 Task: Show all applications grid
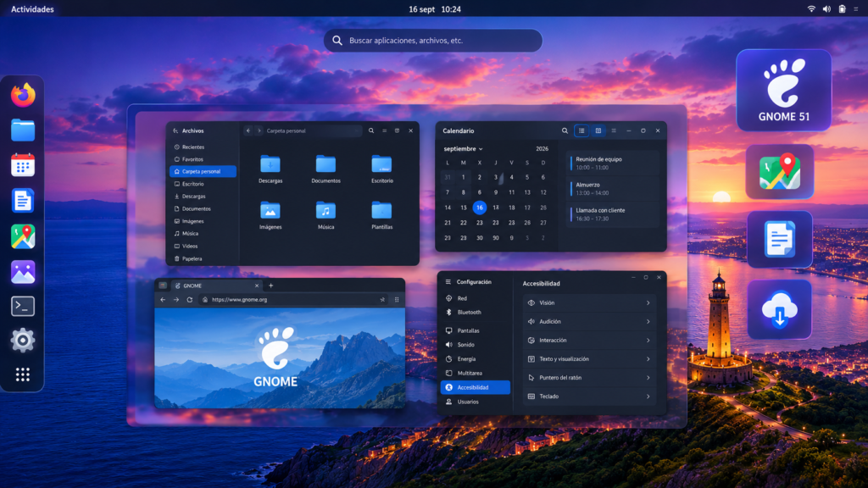23,374
